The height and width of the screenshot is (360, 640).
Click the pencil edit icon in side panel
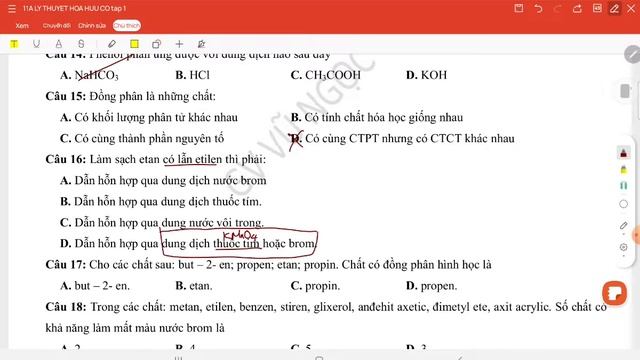pyautogui.click(x=623, y=226)
